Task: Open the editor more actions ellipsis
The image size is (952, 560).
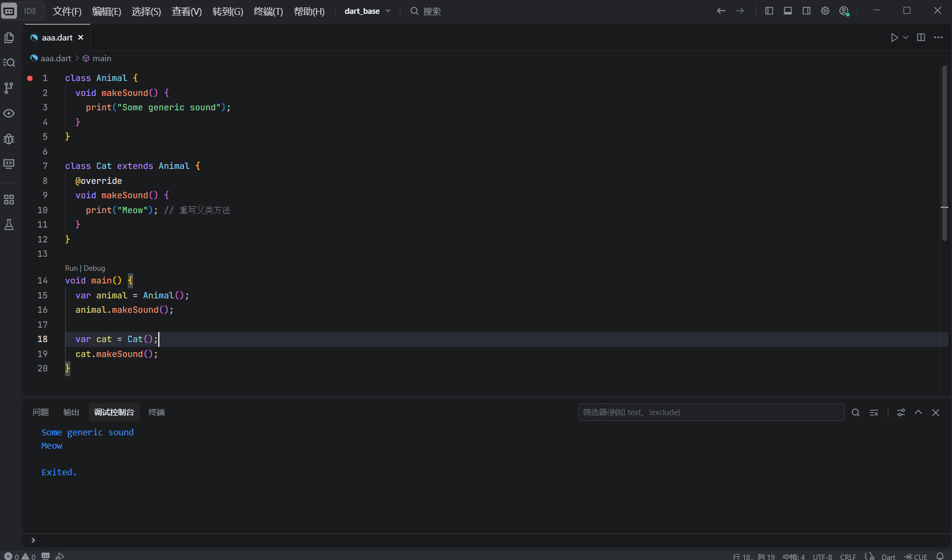Action: (x=939, y=37)
